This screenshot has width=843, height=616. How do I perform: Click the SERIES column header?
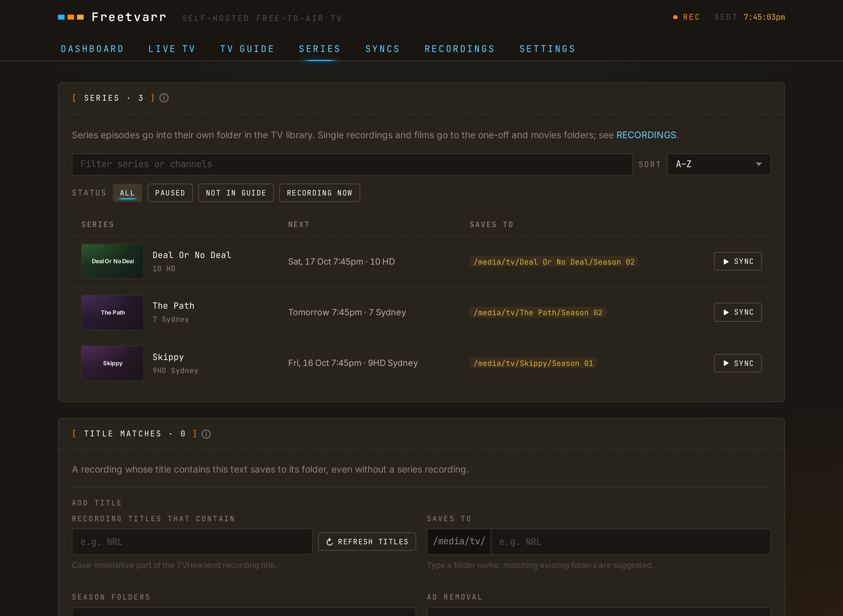point(98,224)
